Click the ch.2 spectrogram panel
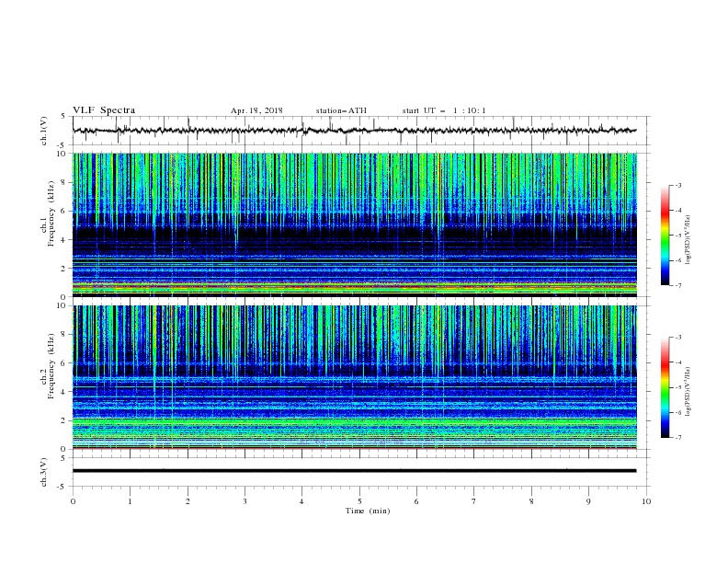The height and width of the screenshot is (563, 728). [x=355, y=377]
